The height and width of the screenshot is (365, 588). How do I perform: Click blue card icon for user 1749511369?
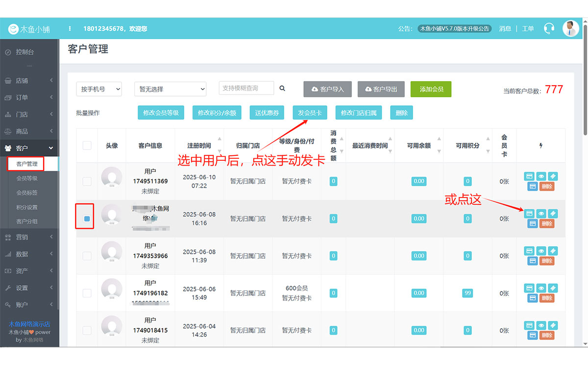533,187
